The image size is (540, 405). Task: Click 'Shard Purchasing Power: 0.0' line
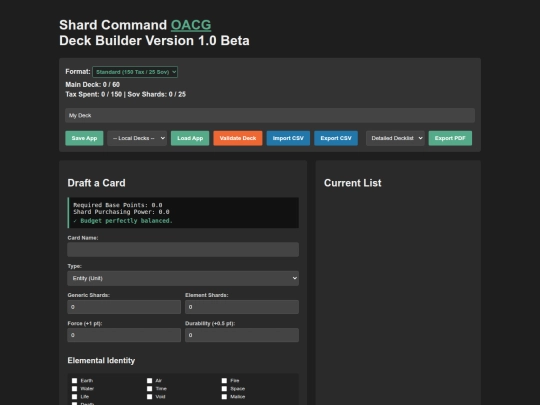pyautogui.click(x=121, y=212)
